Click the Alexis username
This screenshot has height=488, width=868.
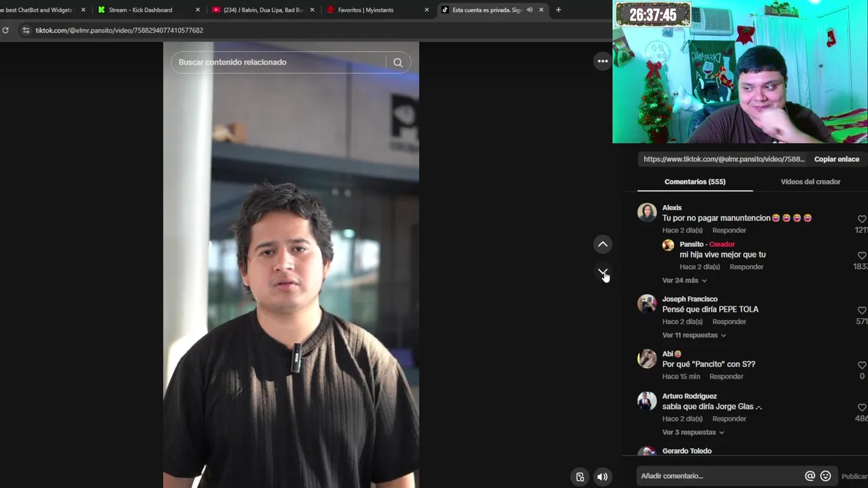[x=672, y=208]
